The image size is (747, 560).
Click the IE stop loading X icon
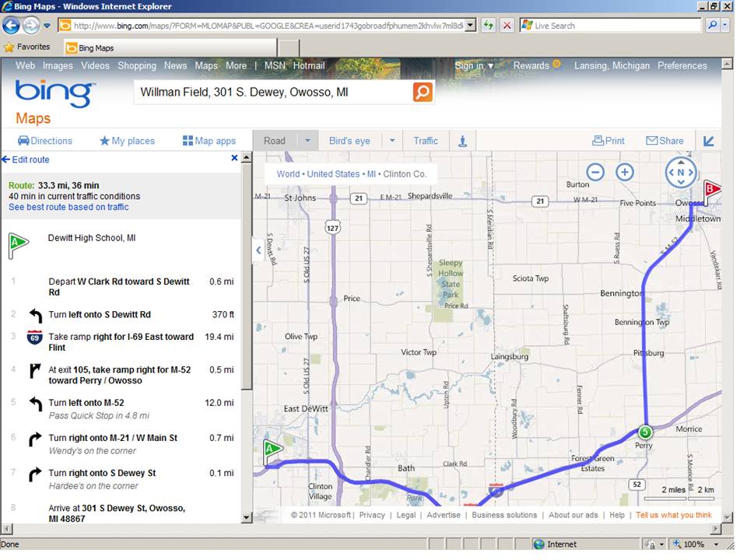point(507,25)
